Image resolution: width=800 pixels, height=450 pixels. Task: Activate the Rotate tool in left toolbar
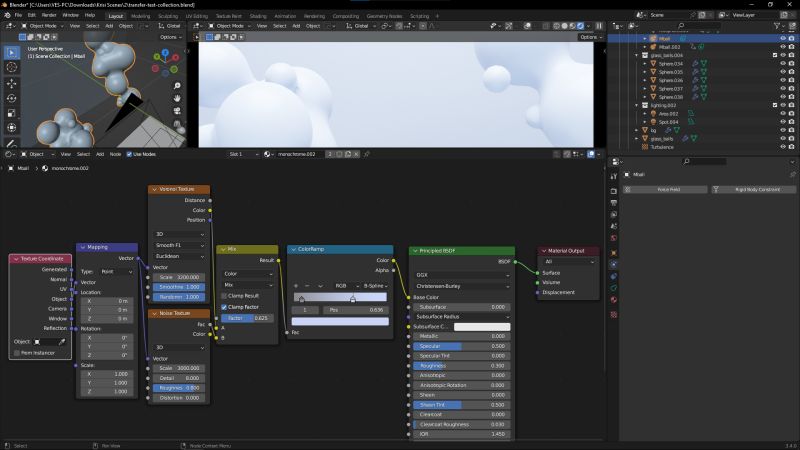[12, 98]
